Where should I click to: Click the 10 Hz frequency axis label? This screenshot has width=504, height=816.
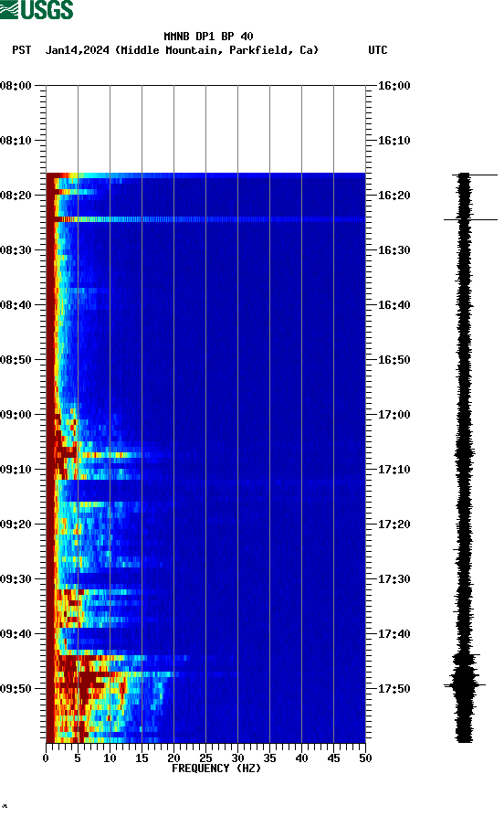tap(110, 758)
